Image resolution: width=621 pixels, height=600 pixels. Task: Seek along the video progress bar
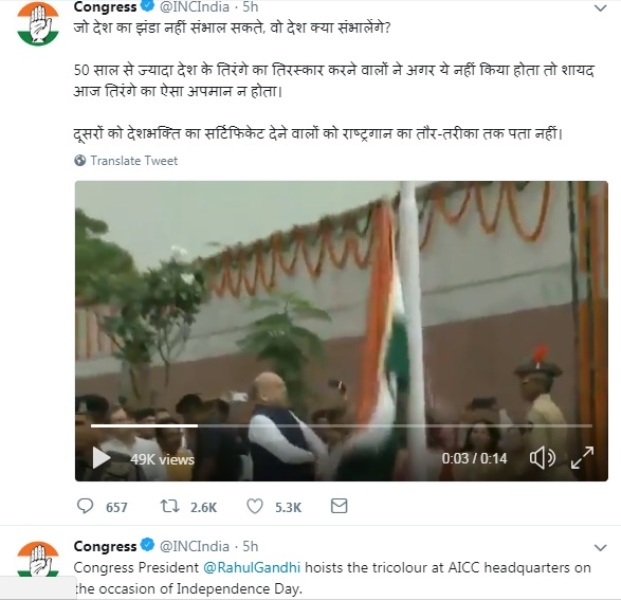(341, 426)
